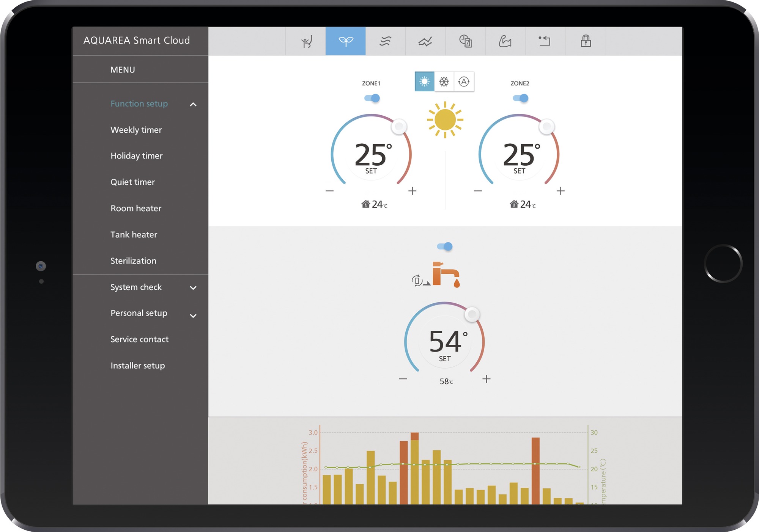This screenshot has height=532, width=759.
Task: Click the padlock icon in toolbar
Action: click(x=586, y=41)
